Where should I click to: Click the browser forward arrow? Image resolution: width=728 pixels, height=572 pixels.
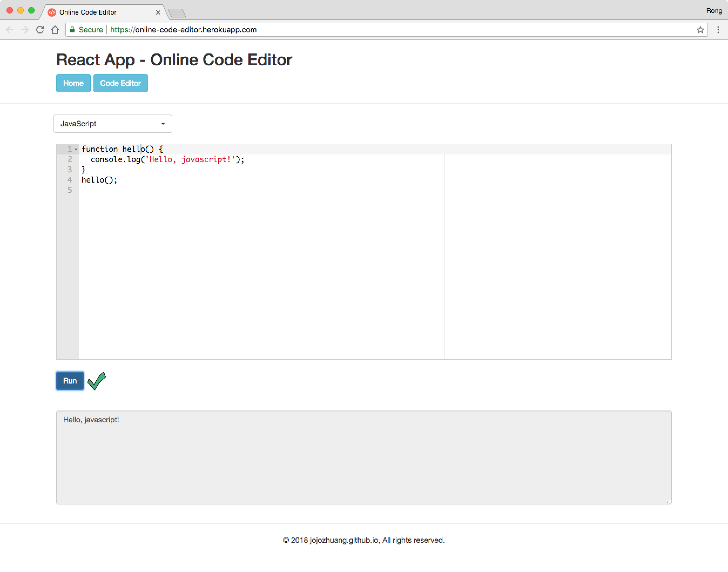click(25, 30)
